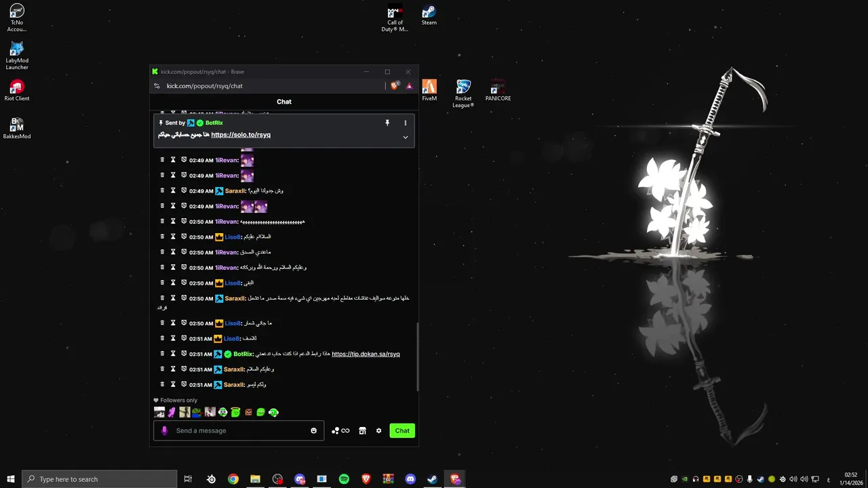This screenshot has width=868, height=488.
Task: Click the BotRix username at 02:51 AM
Action: pyautogui.click(x=243, y=354)
